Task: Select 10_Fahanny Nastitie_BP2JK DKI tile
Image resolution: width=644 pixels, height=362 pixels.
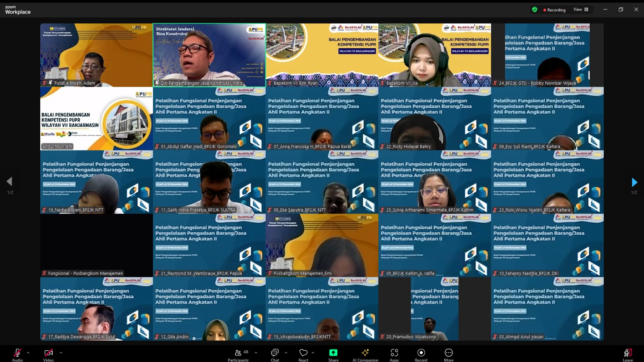Action: point(547,245)
